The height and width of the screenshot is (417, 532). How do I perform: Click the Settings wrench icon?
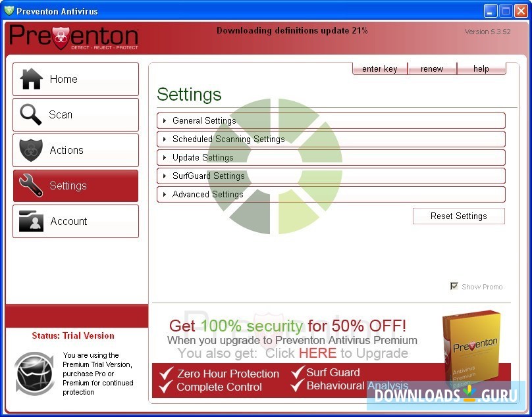click(x=31, y=185)
